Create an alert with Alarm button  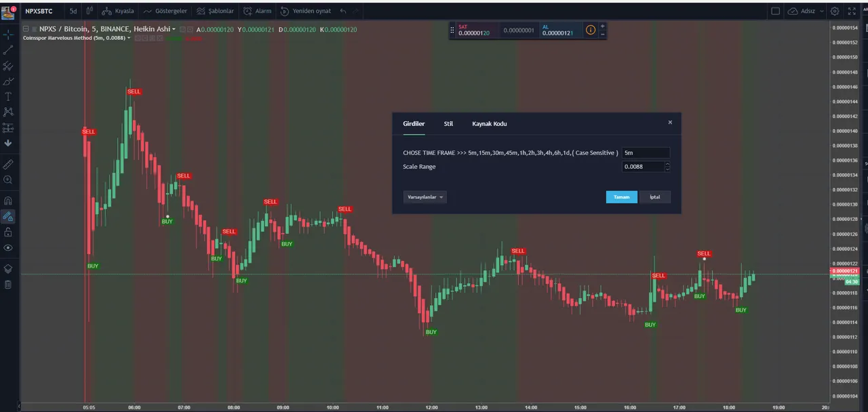click(x=258, y=12)
